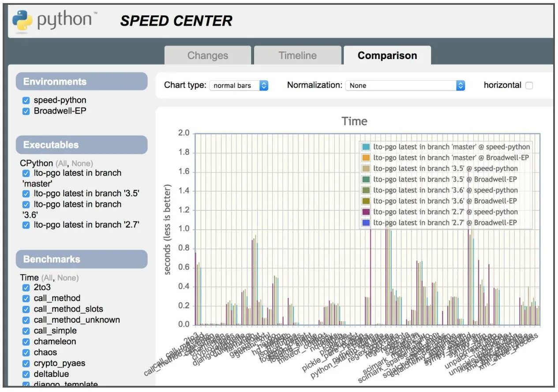Screen dimensions: 558x392
Task: Click the SPEED CENTER title
Action: pos(176,21)
